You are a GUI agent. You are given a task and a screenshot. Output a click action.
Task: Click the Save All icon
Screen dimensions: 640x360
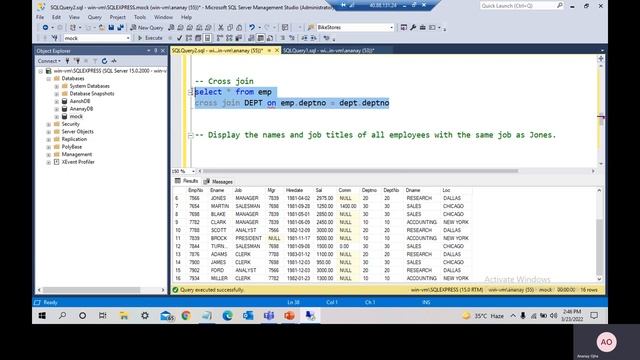[x=120, y=27]
